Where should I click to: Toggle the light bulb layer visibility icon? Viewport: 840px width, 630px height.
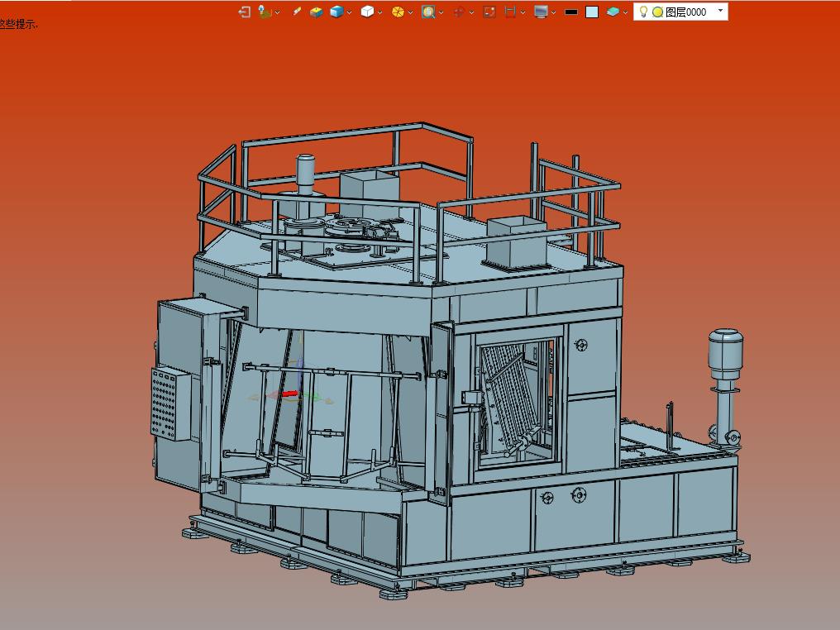(644, 12)
